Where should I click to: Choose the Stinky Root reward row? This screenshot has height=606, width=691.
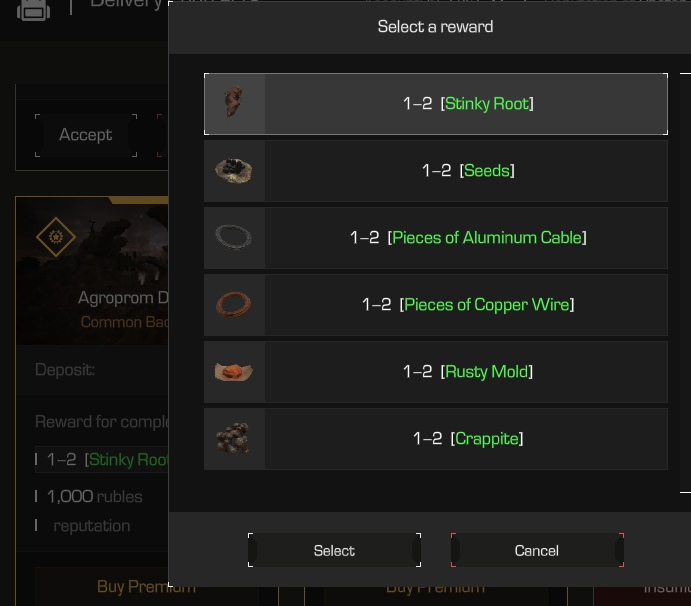(x=436, y=104)
